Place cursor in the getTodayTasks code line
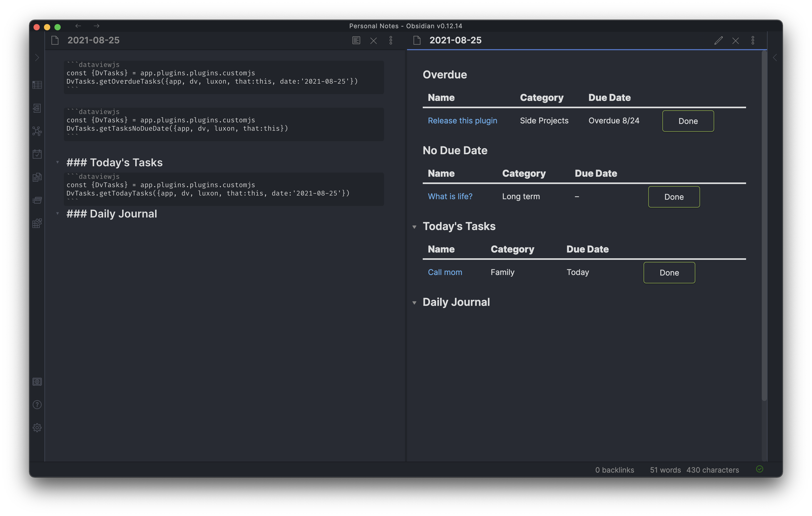 pyautogui.click(x=208, y=193)
